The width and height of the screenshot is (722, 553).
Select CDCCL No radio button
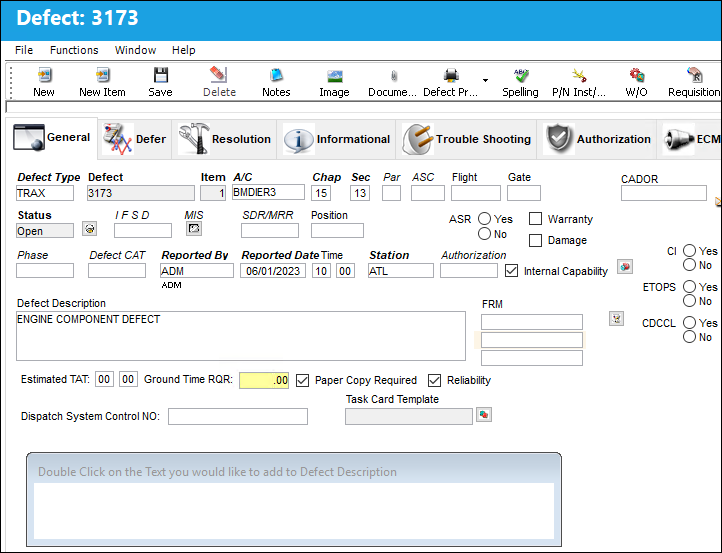coord(689,337)
